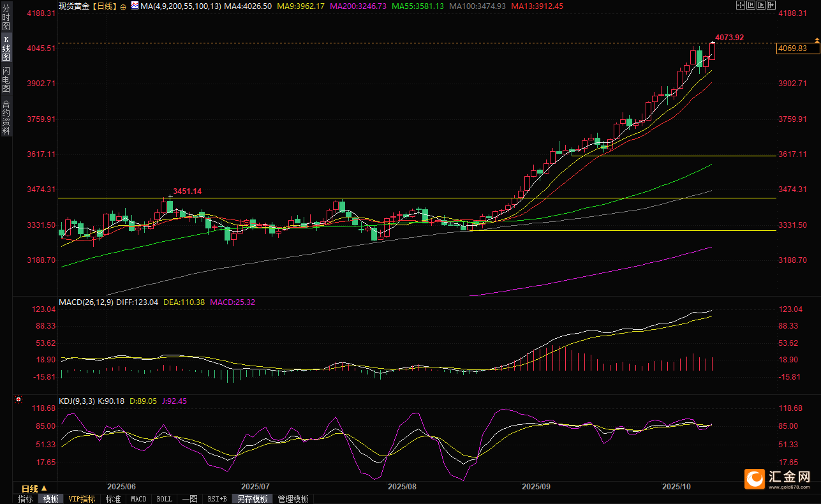Click the orange arrow above the 4069.83 price tag
Screen dimensions: 821x504
click(817, 41)
